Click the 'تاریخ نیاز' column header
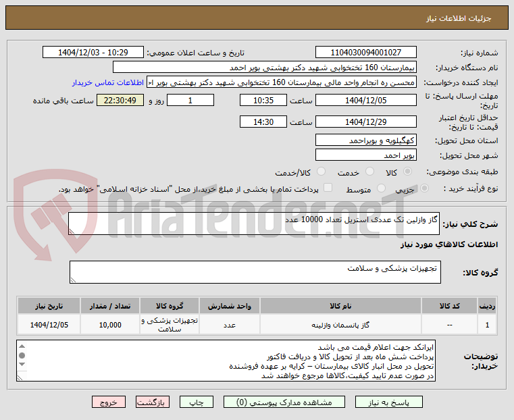514x420 pixels. tap(49, 306)
